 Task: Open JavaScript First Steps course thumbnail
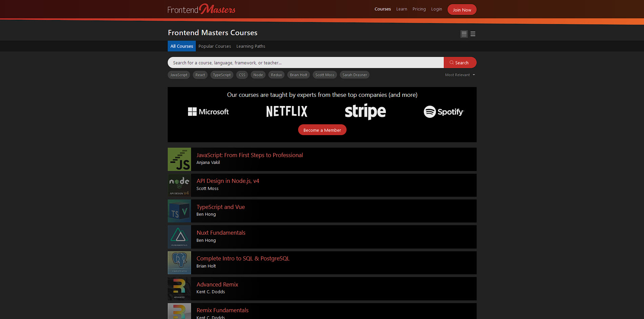pos(180,159)
